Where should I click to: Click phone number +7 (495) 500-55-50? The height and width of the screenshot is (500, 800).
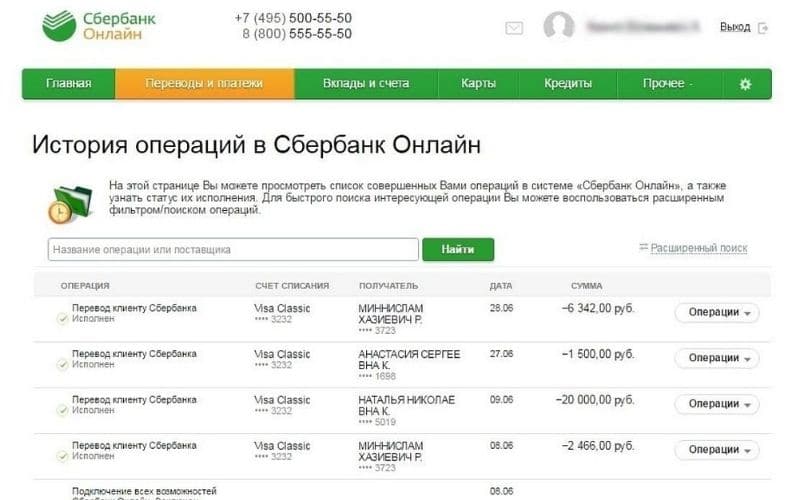[293, 18]
